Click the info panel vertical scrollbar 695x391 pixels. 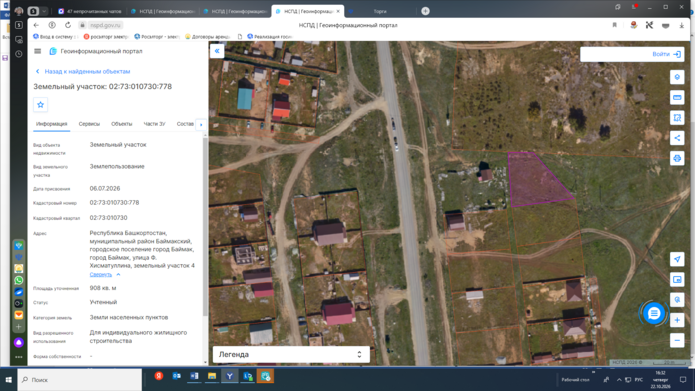point(205,227)
